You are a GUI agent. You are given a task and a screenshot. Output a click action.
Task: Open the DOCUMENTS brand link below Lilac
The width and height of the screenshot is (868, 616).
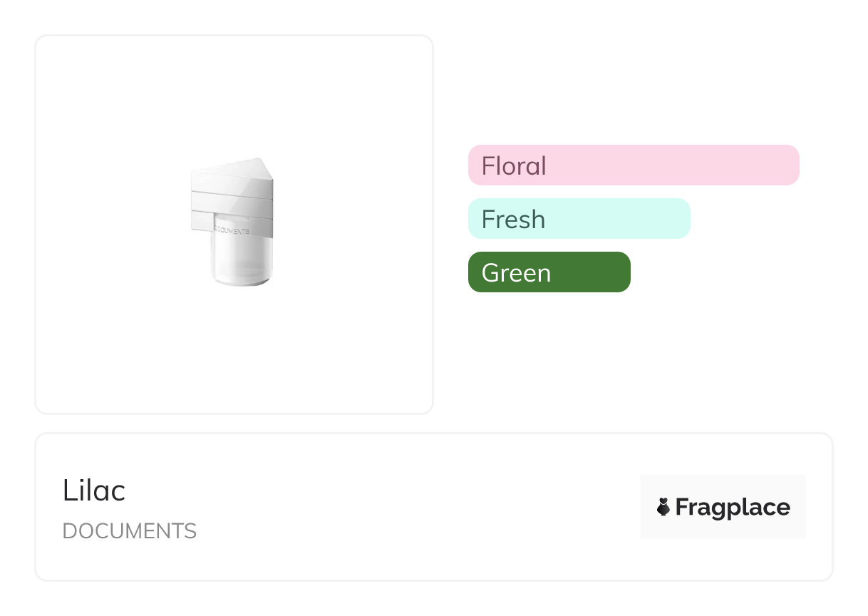(129, 531)
